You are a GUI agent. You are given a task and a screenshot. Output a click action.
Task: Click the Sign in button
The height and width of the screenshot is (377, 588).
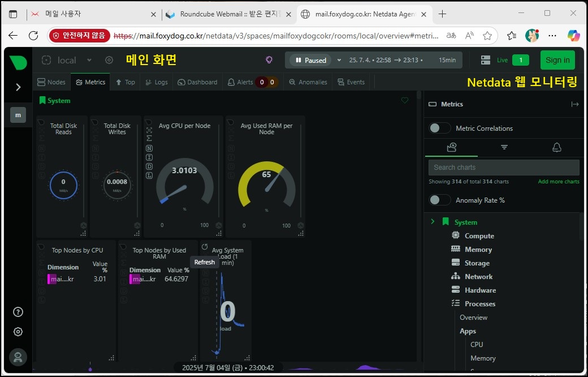pos(557,60)
